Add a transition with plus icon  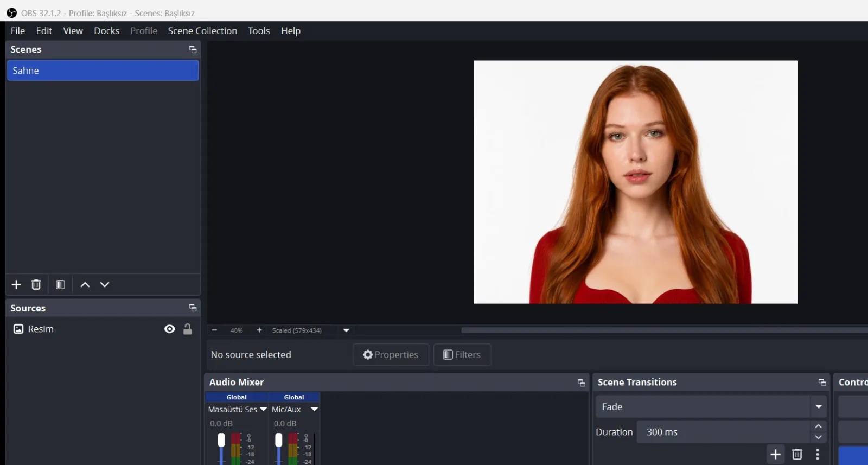pos(776,454)
